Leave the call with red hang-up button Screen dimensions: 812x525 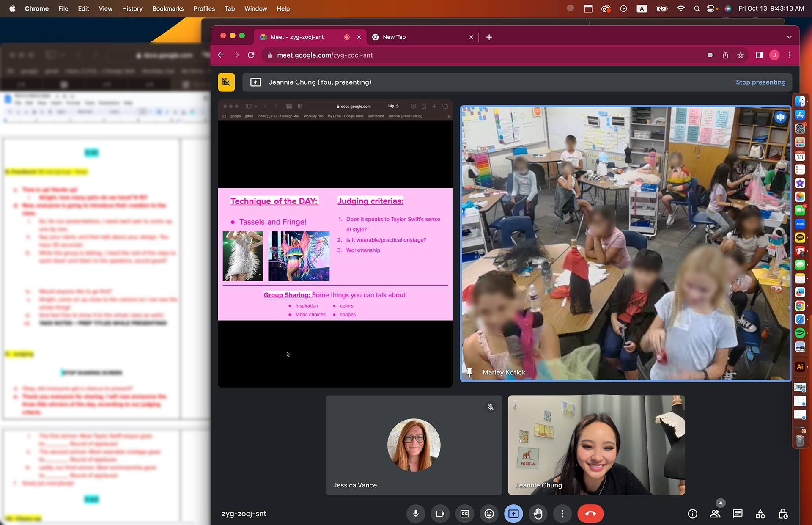click(x=590, y=514)
